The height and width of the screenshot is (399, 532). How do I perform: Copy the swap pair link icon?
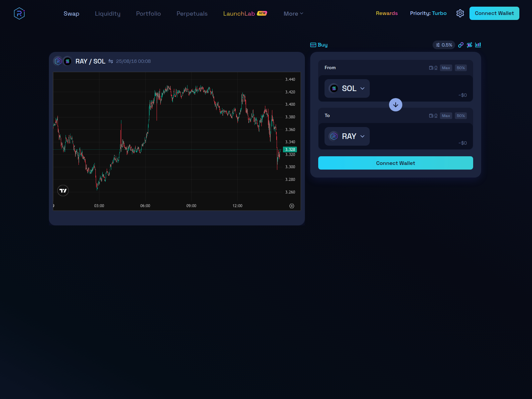461,45
